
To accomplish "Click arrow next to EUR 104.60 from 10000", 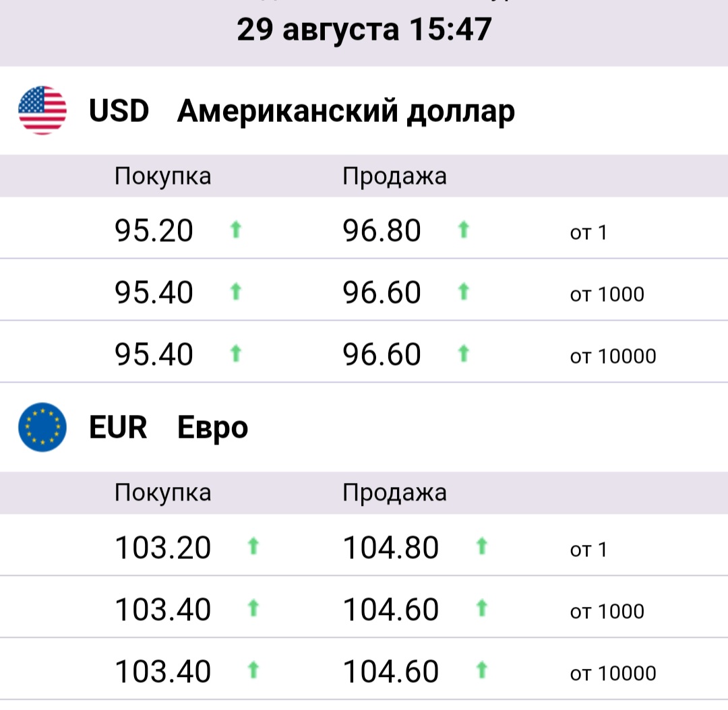I will click(x=482, y=670).
